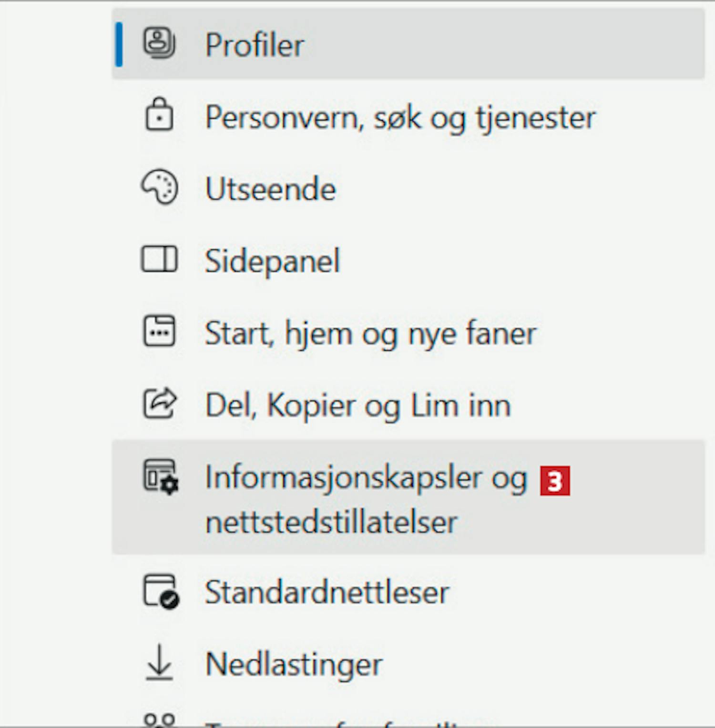The image size is (715, 728).
Task: Go to Nedlastinger settings
Action: click(x=294, y=664)
